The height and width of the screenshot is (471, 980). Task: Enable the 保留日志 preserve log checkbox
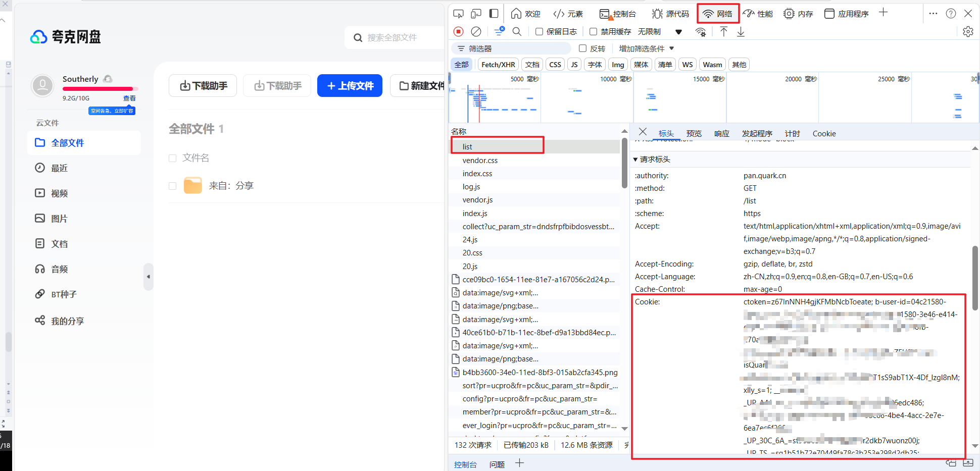tap(539, 31)
